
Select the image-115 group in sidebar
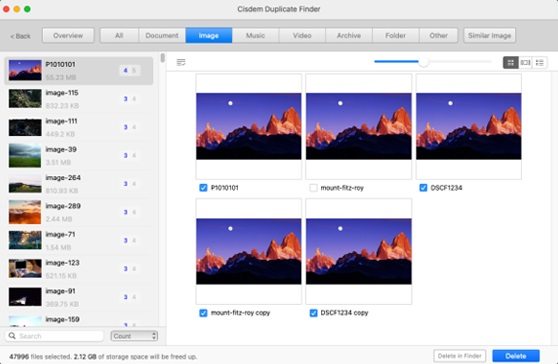79,99
